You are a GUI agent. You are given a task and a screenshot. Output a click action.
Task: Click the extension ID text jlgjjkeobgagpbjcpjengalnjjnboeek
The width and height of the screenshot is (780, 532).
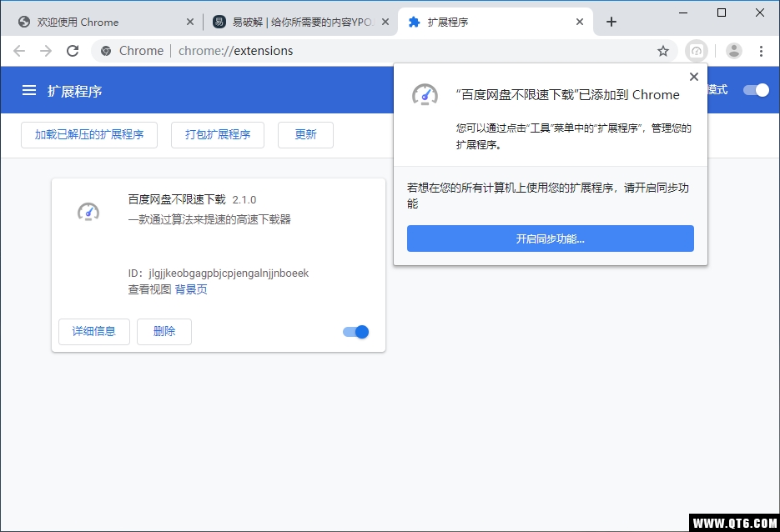point(229,273)
